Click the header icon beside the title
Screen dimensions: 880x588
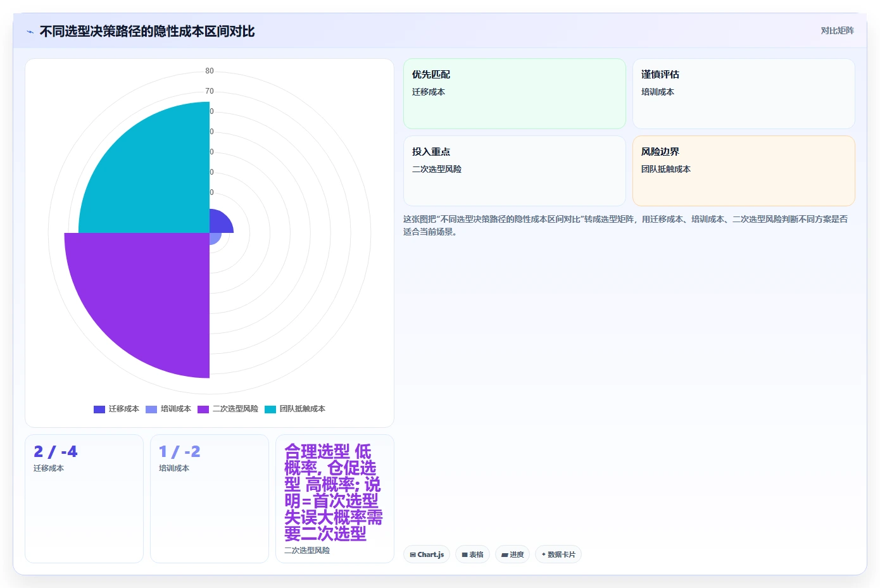30,32
